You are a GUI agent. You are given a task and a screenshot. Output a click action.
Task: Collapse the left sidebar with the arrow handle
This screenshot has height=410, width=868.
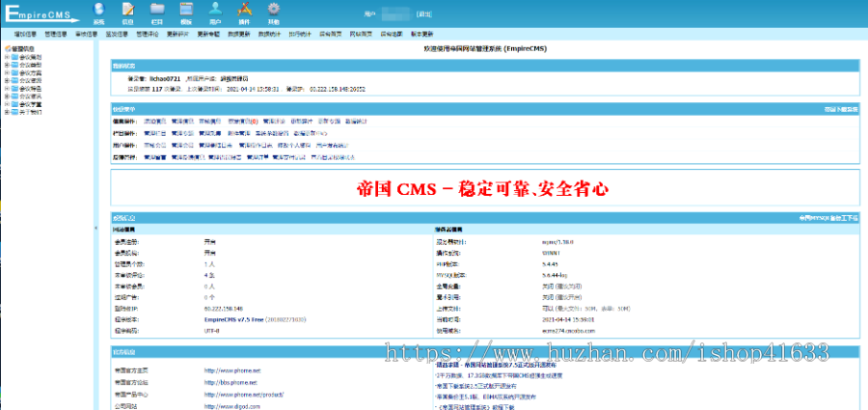pyautogui.click(x=95, y=227)
